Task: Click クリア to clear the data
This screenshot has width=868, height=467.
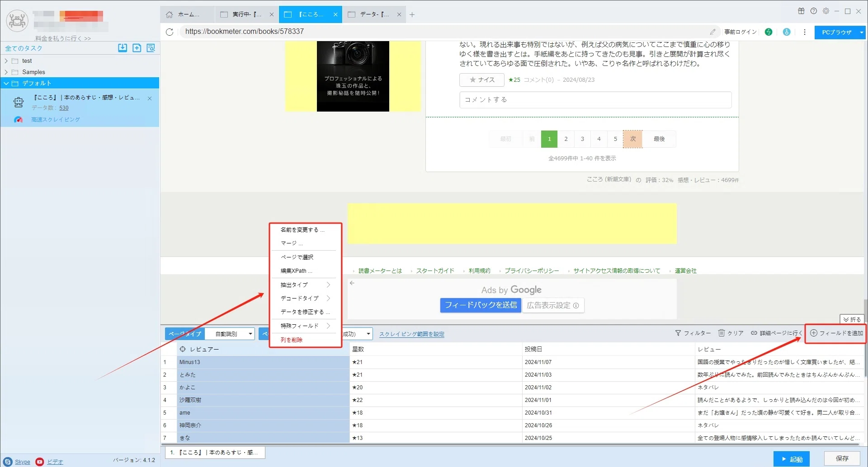Action: click(731, 333)
